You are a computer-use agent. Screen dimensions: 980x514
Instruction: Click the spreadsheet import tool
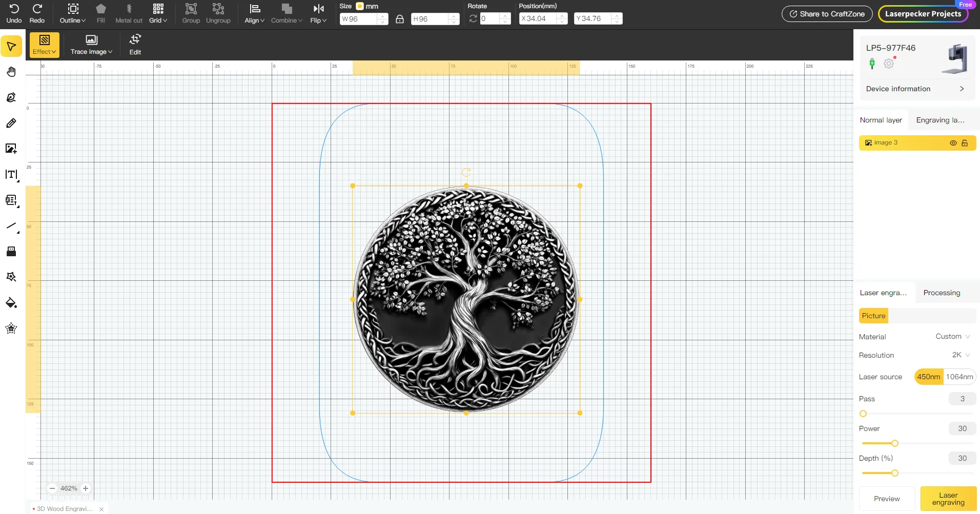point(11,200)
